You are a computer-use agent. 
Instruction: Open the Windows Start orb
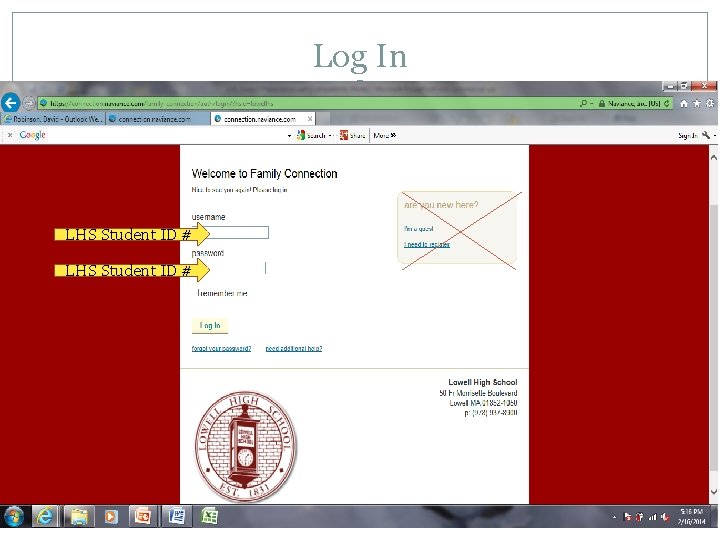(x=14, y=517)
